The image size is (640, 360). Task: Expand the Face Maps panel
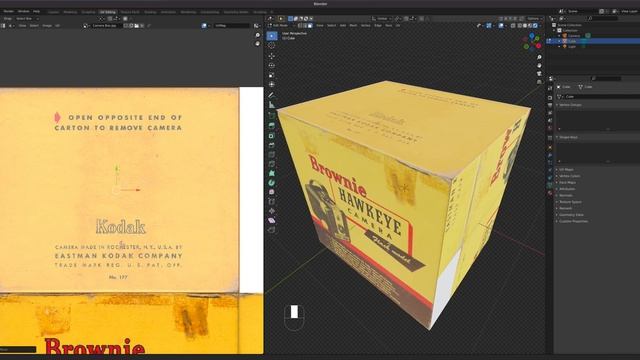coord(567,182)
